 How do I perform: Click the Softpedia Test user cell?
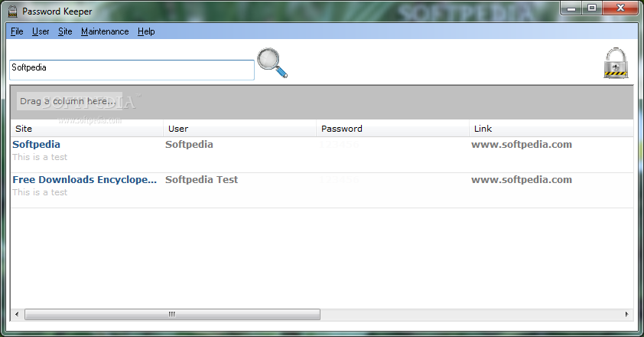click(201, 180)
